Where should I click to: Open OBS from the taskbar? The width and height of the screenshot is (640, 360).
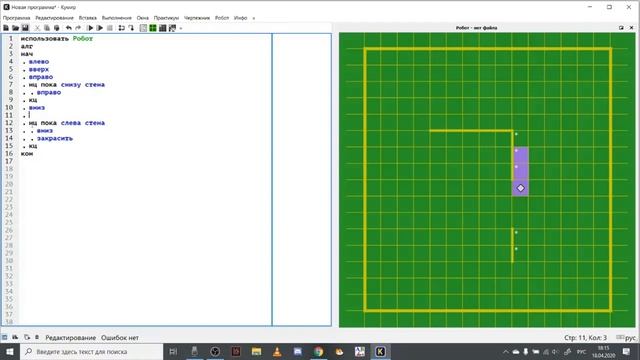pos(215,351)
